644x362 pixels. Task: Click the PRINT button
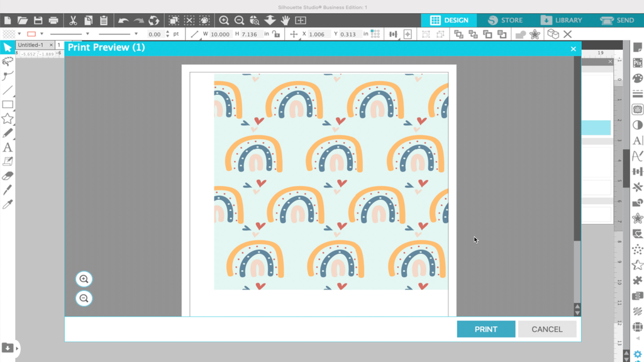(486, 329)
